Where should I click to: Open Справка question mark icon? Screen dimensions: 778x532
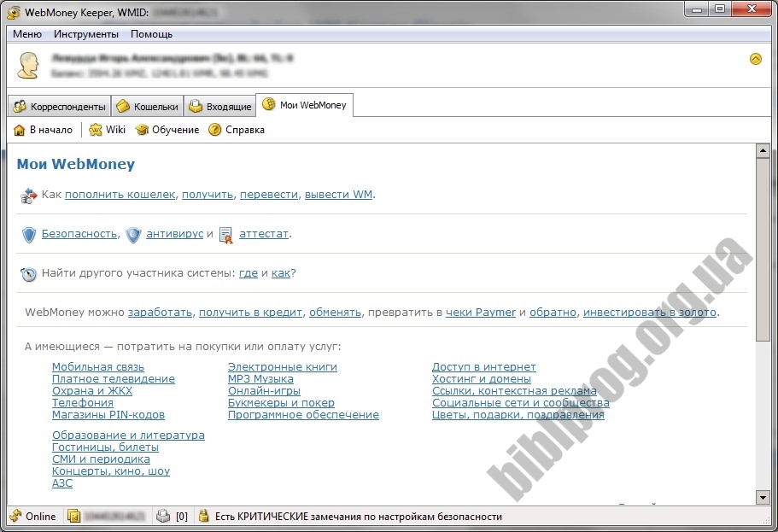215,130
